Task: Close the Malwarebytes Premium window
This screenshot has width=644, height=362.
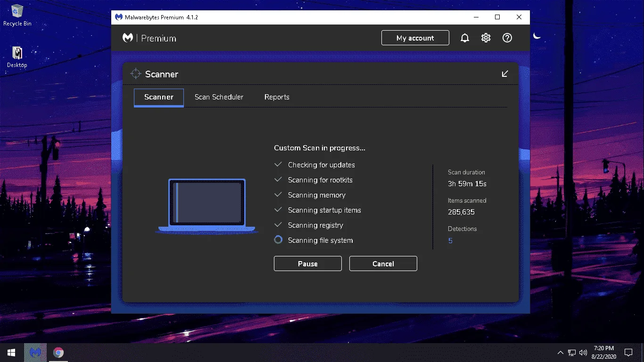Action: [x=519, y=17]
